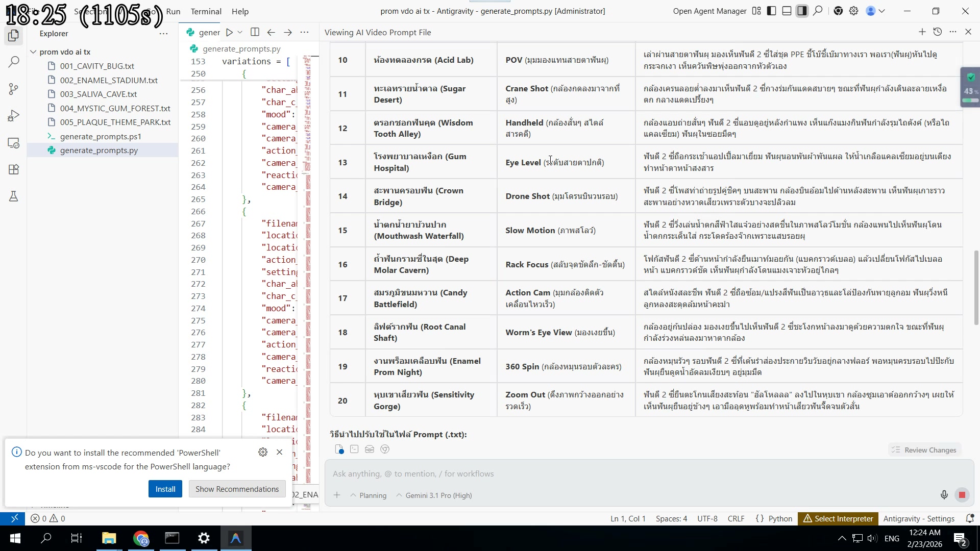The image size is (980, 551).
Task: Open the Help menu
Action: point(240,11)
